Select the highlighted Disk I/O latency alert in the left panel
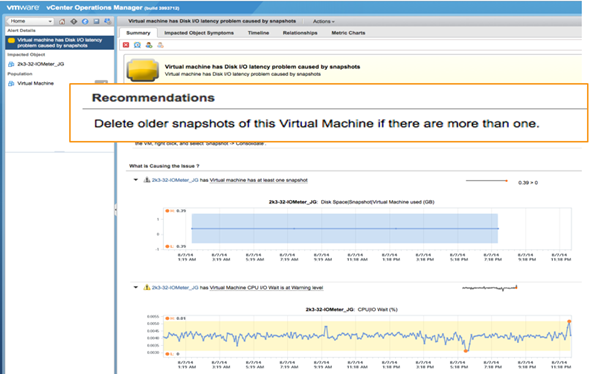590x374 pixels. coord(59,43)
